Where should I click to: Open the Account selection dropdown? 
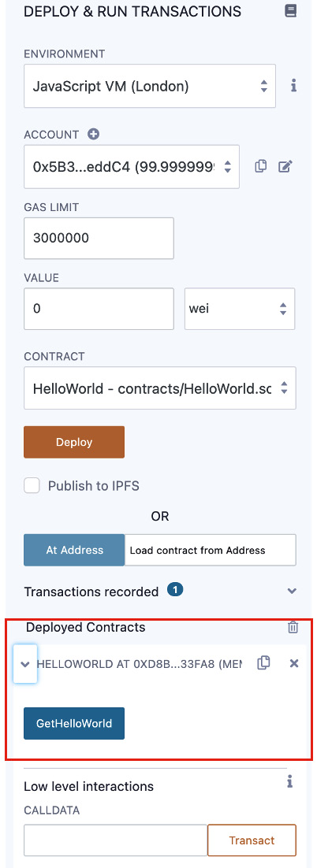pos(132,166)
